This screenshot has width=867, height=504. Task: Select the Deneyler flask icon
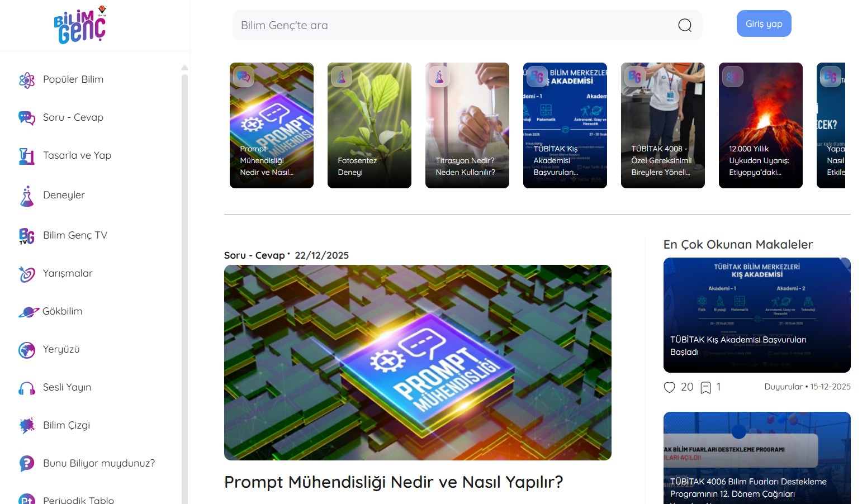(x=27, y=196)
